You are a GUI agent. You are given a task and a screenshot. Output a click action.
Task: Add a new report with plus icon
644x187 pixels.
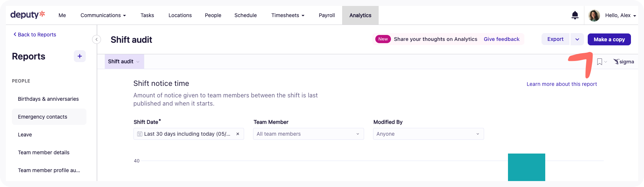[x=80, y=56]
